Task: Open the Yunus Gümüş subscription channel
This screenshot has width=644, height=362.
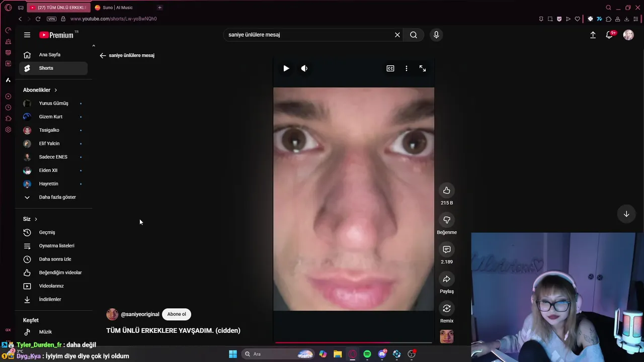Action: [x=53, y=104]
